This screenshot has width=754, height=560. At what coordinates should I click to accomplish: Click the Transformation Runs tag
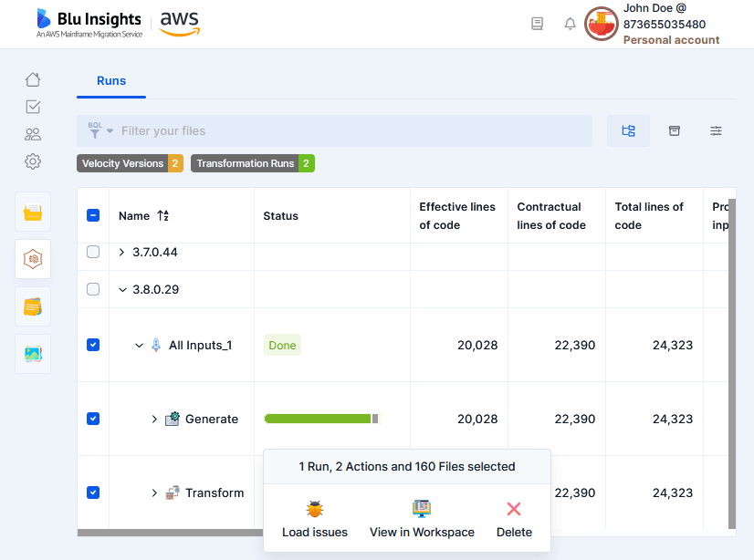[x=253, y=163]
